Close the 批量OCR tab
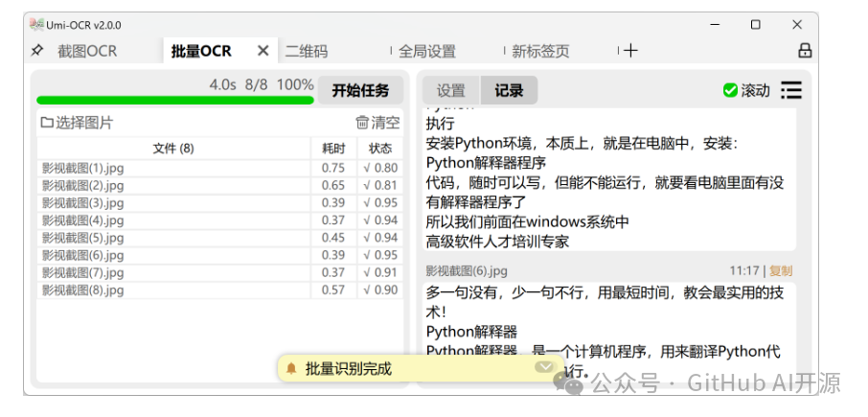 (x=263, y=51)
